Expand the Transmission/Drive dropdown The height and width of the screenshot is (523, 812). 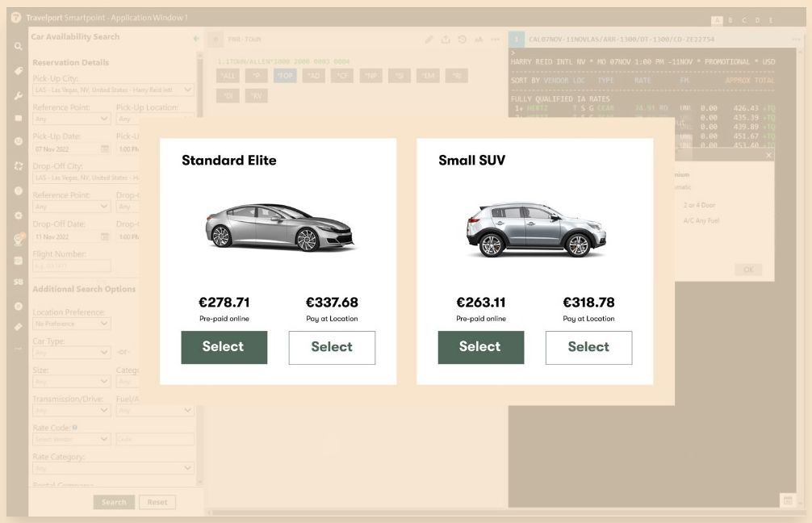click(72, 411)
